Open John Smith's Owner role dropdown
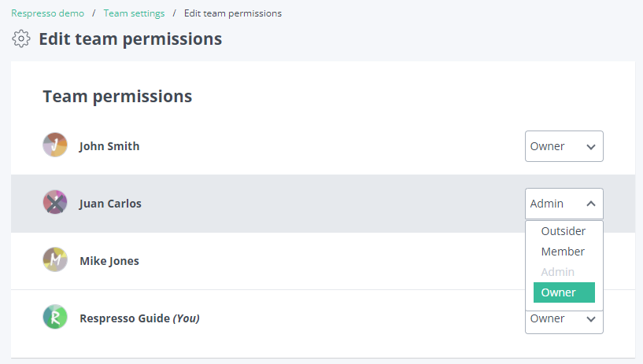The height and width of the screenshot is (364, 643). [x=564, y=146]
